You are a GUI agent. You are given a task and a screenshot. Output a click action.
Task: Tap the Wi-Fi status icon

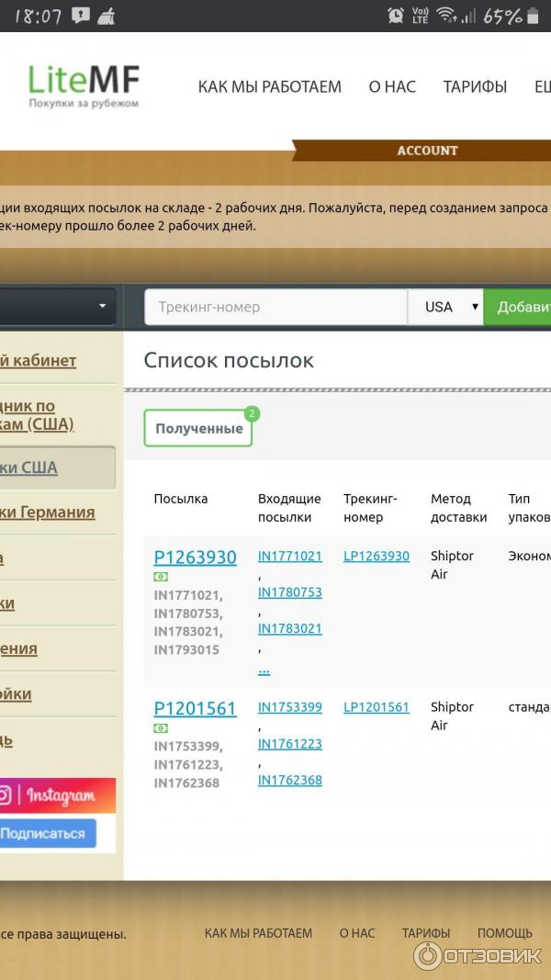[447, 16]
